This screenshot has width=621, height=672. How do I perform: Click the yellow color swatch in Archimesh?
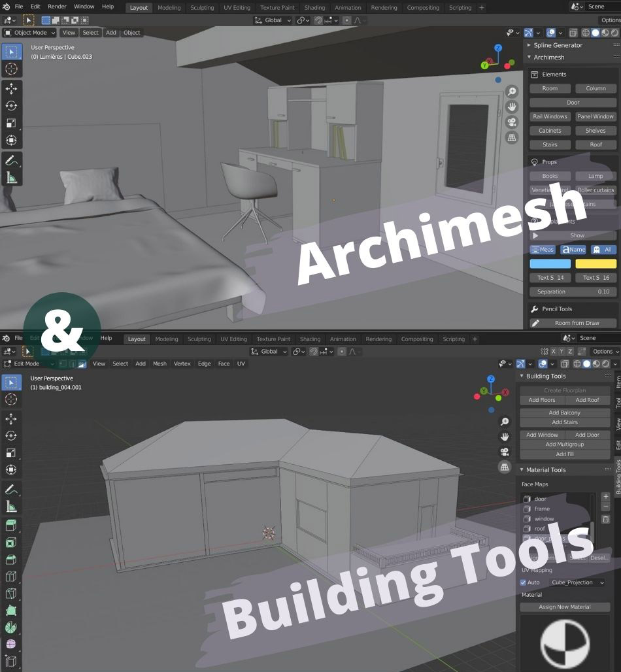click(x=596, y=263)
